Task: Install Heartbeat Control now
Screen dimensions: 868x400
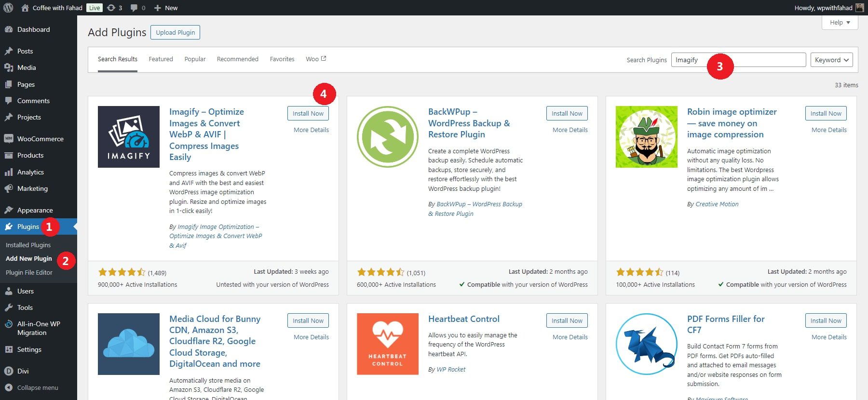Action: [x=567, y=320]
